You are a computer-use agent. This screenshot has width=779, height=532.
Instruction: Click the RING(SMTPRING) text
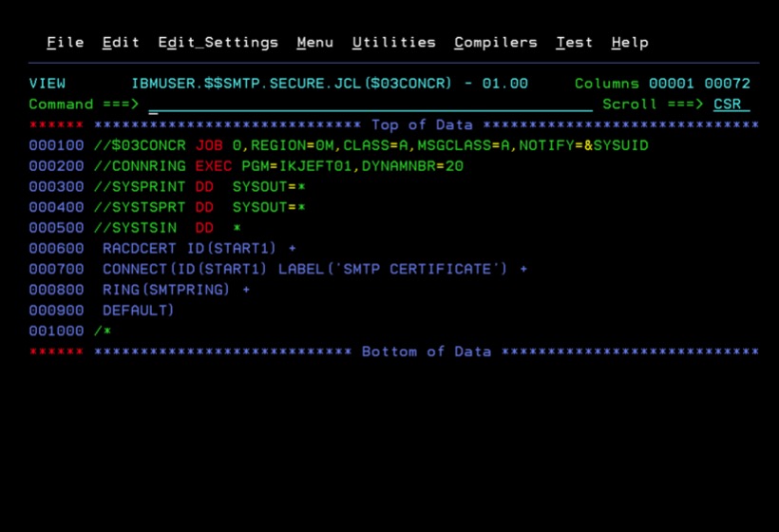(x=166, y=290)
